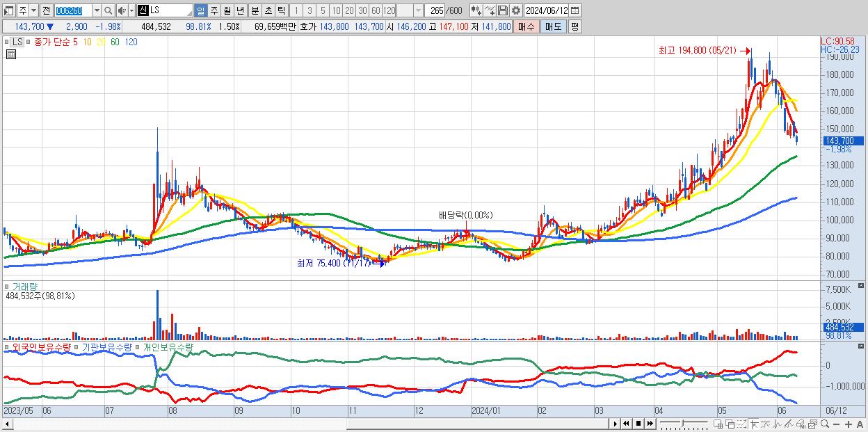Click the overlapping windows icon at bottom
The image size is (868, 432).
[x=730, y=424]
